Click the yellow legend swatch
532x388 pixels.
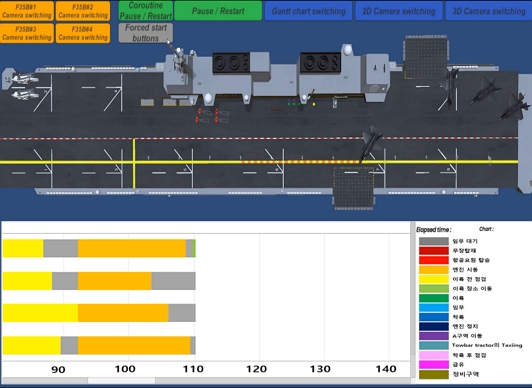point(434,279)
